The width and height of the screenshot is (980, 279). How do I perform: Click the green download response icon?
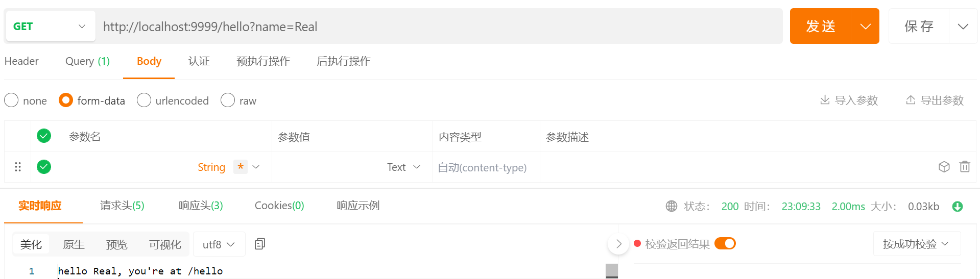[958, 207]
